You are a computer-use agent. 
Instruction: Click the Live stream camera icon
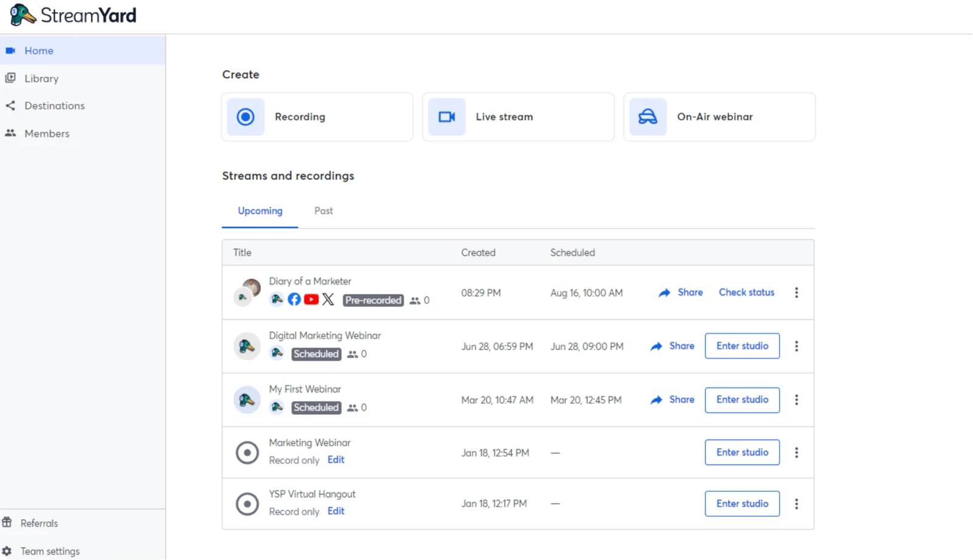coord(447,117)
